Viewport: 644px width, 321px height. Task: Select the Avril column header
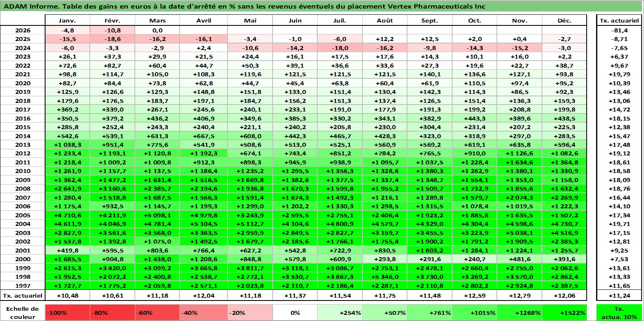pos(204,20)
